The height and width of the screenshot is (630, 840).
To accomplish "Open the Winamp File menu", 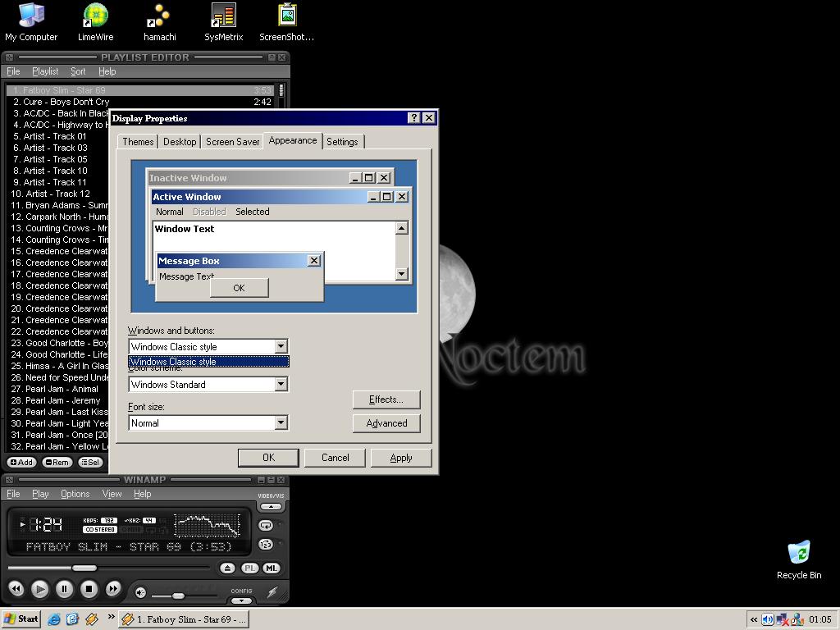I will (x=13, y=494).
